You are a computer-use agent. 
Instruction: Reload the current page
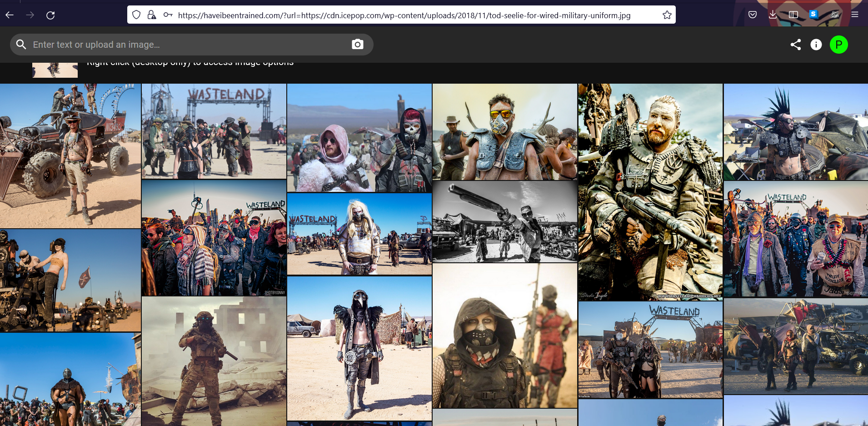pos(50,15)
